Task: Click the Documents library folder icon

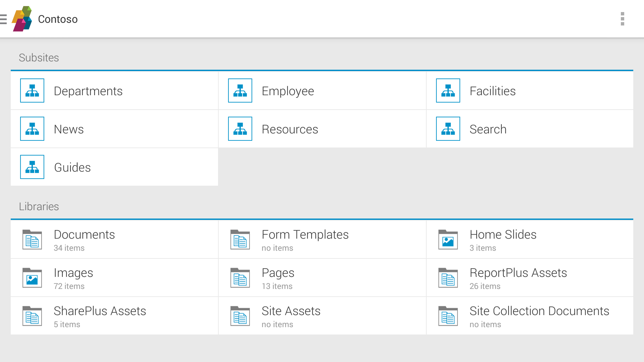Action: tap(32, 239)
